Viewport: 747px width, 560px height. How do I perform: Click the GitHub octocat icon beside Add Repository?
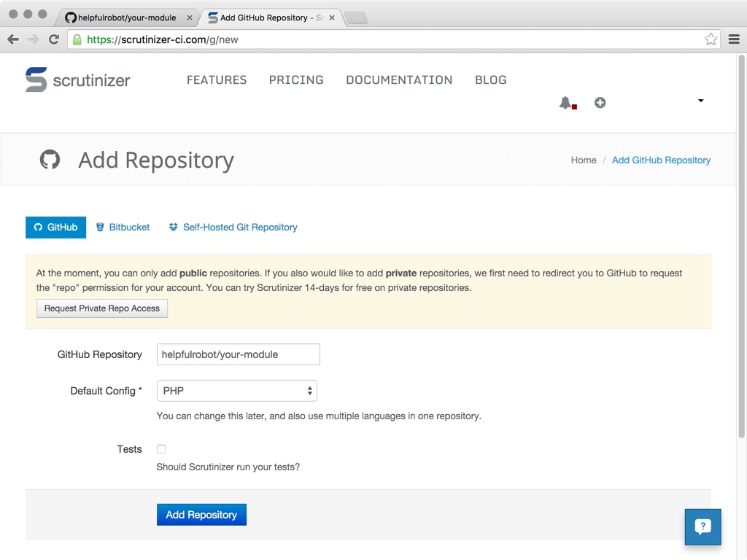50,160
